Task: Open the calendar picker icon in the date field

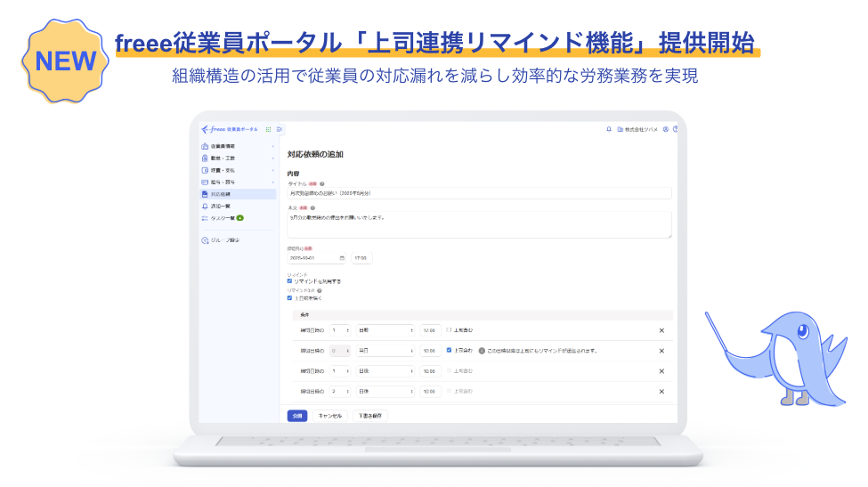Action: click(x=341, y=258)
